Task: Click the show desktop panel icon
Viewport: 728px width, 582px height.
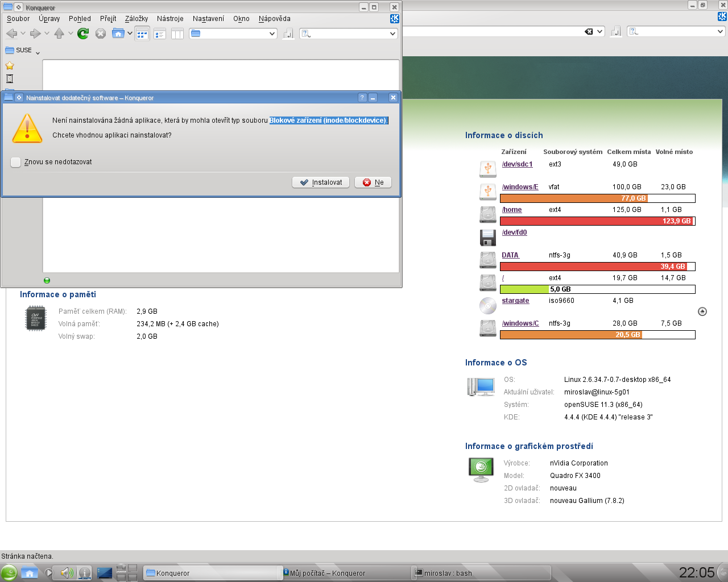Action: click(105, 573)
